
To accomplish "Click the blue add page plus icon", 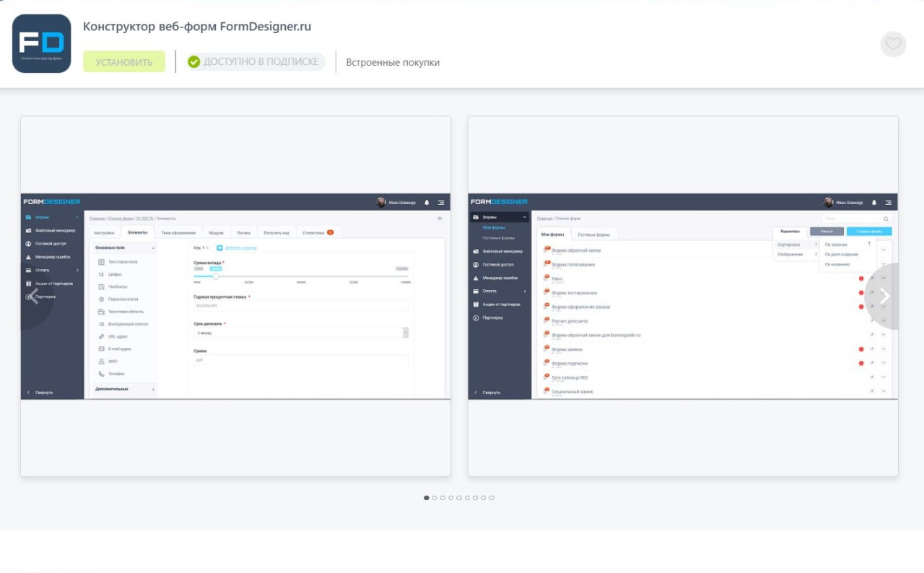I will click(x=219, y=248).
